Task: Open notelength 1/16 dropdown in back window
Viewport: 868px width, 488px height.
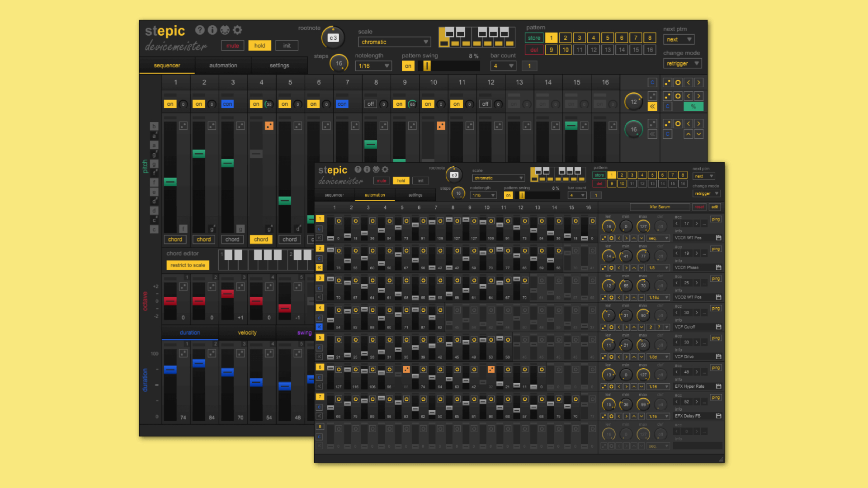Action: point(373,66)
